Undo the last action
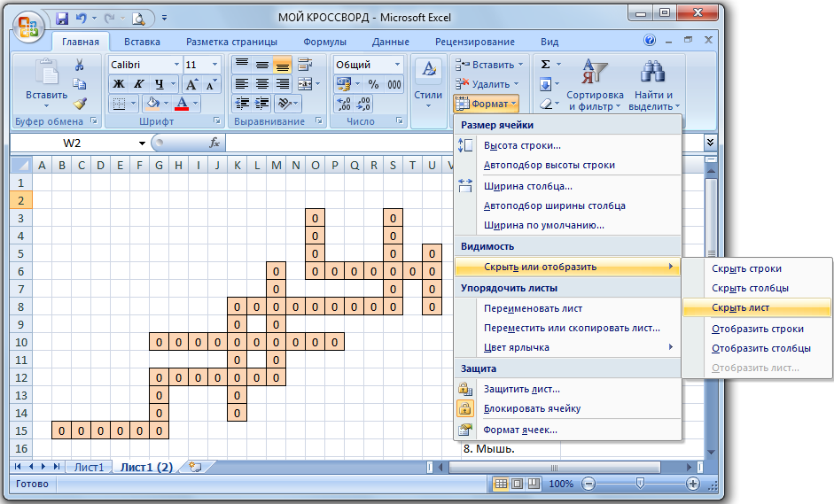The height and width of the screenshot is (504, 834). point(81,19)
